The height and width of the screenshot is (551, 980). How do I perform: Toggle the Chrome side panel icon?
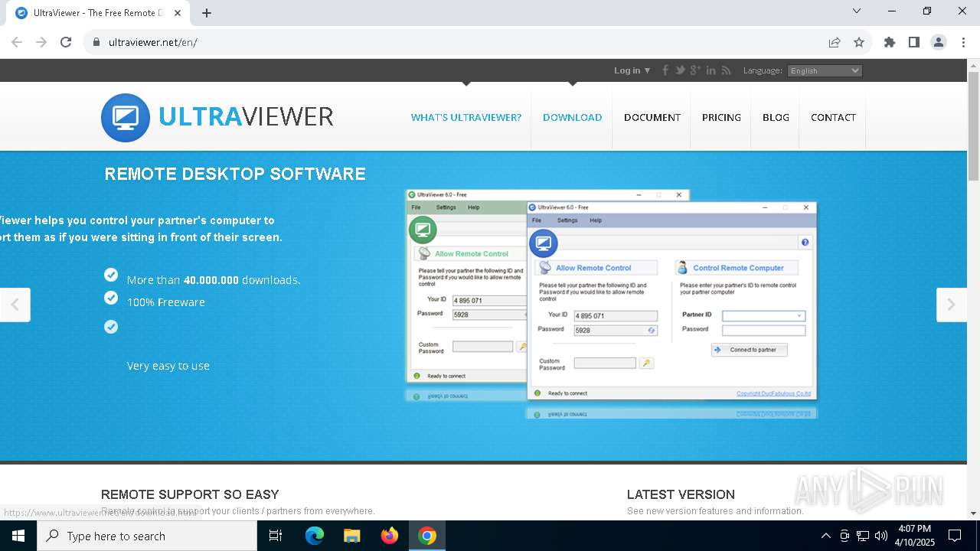(914, 42)
